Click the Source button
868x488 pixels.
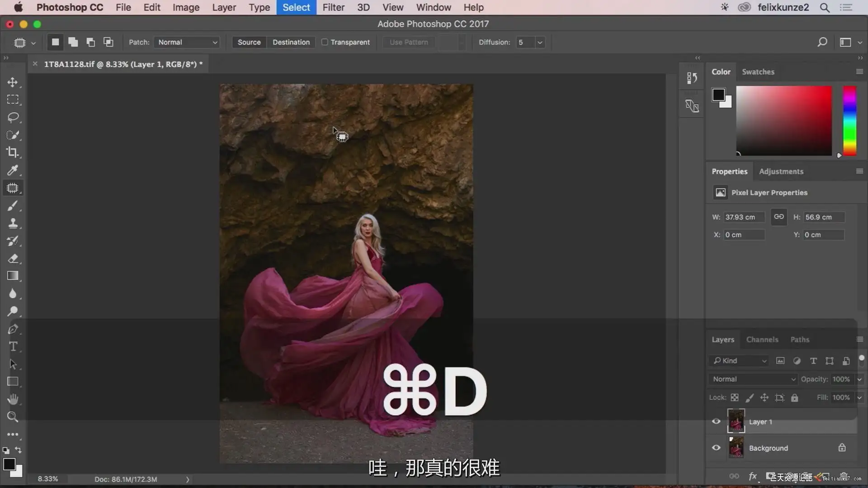[249, 42]
